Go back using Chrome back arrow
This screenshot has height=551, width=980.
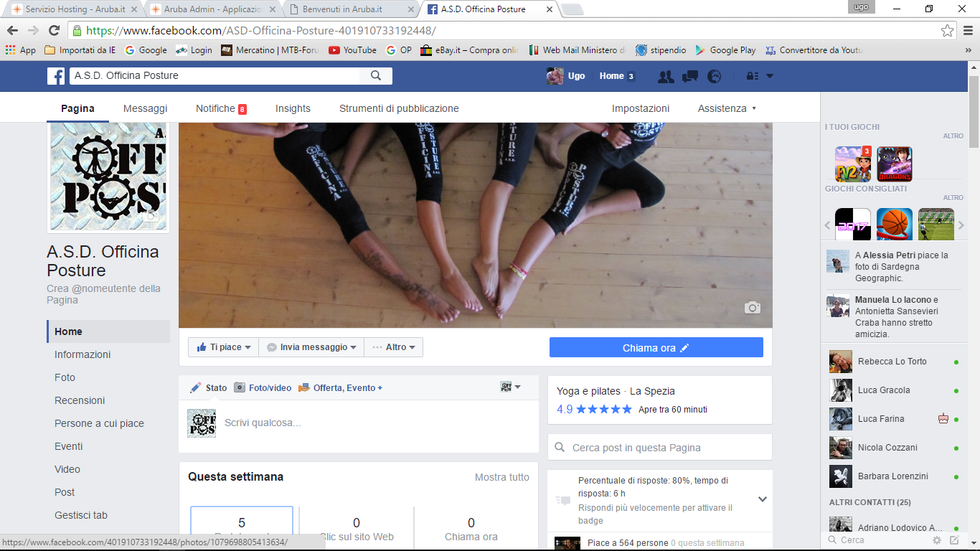[13, 31]
